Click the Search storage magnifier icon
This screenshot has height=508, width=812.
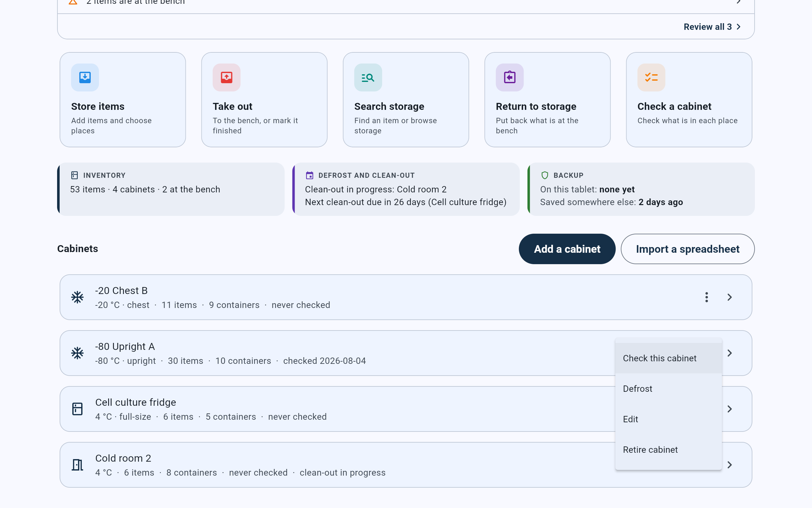(368, 77)
